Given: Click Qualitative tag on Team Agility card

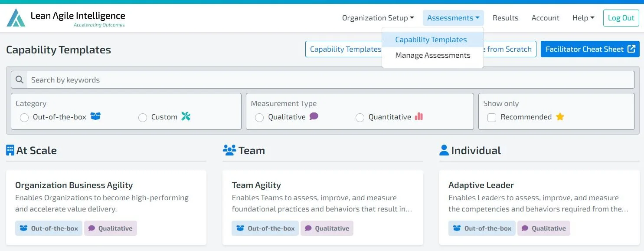Looking at the screenshot, I should (327, 228).
